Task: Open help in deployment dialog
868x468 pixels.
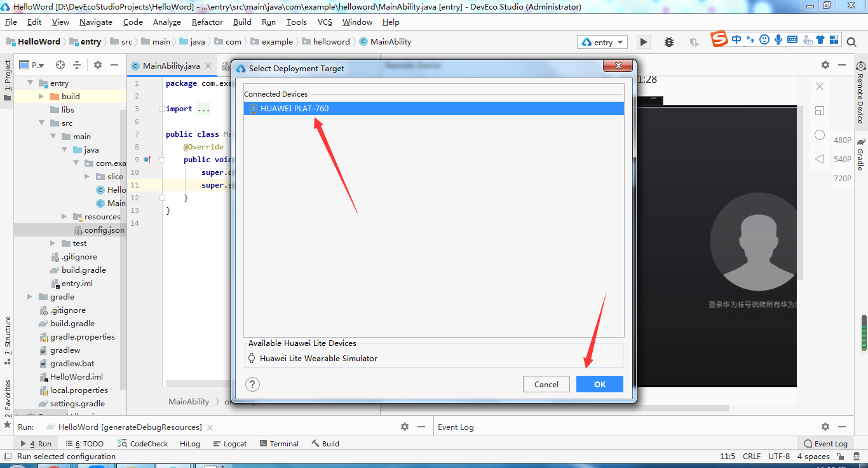Action: [x=252, y=384]
